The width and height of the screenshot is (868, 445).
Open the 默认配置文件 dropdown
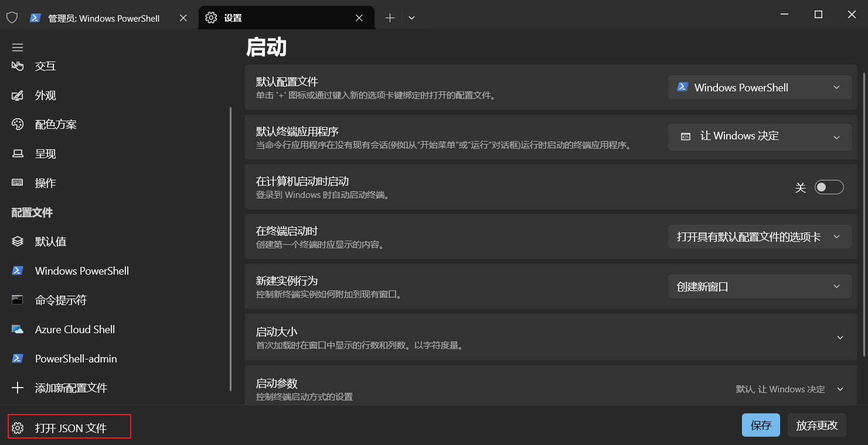tap(760, 87)
